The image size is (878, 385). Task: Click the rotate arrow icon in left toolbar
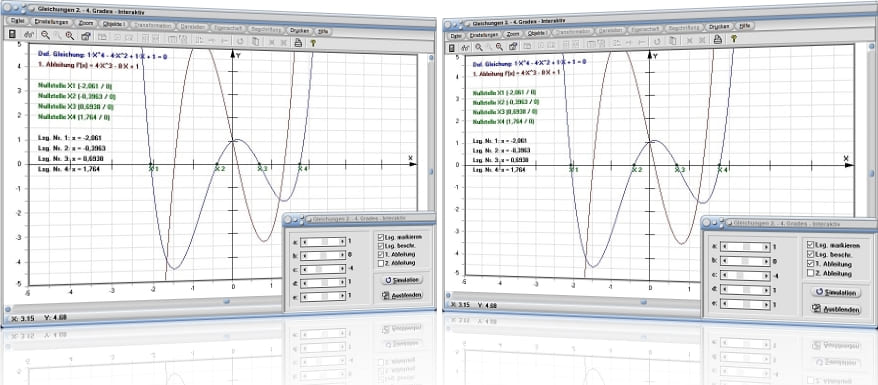(x=240, y=41)
